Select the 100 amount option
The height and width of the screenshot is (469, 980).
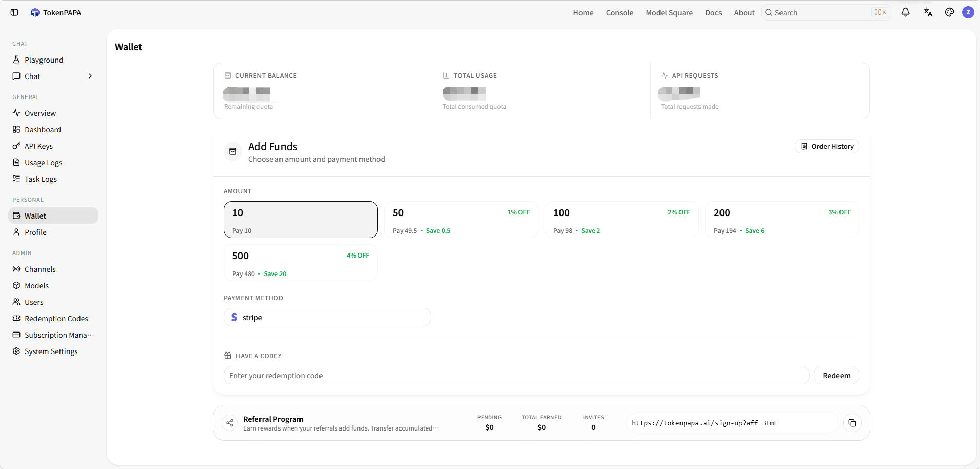622,220
